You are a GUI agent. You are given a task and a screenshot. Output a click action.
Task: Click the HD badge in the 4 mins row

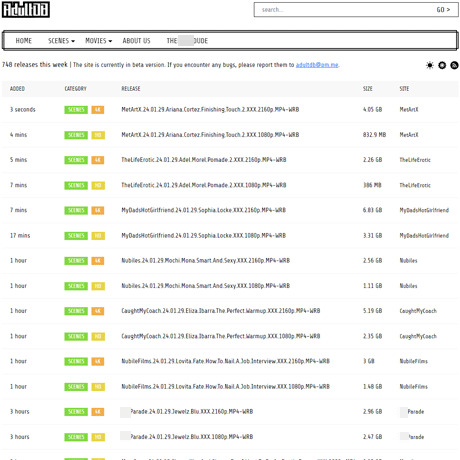click(98, 135)
